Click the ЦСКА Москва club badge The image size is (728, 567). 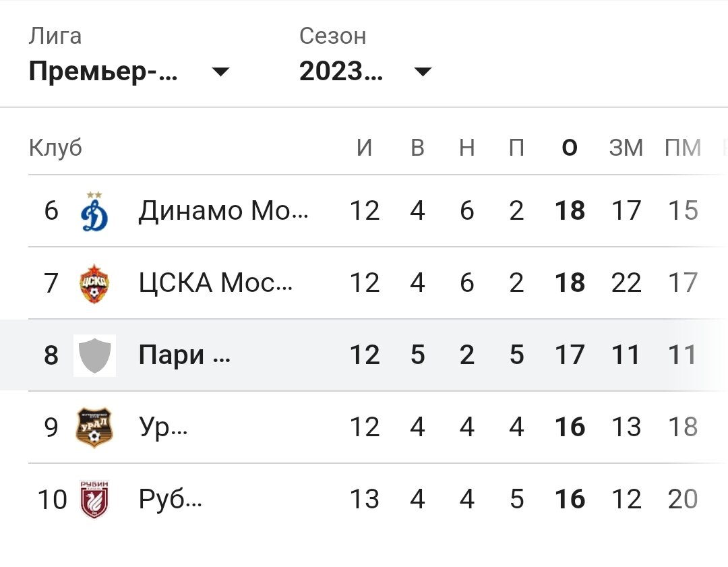pyautogui.click(x=94, y=282)
